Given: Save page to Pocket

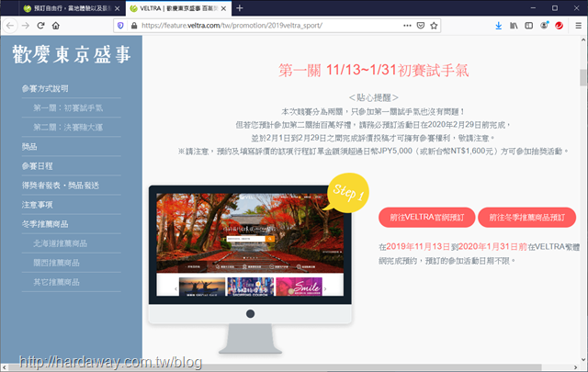Looking at the screenshot, I should [x=421, y=26].
